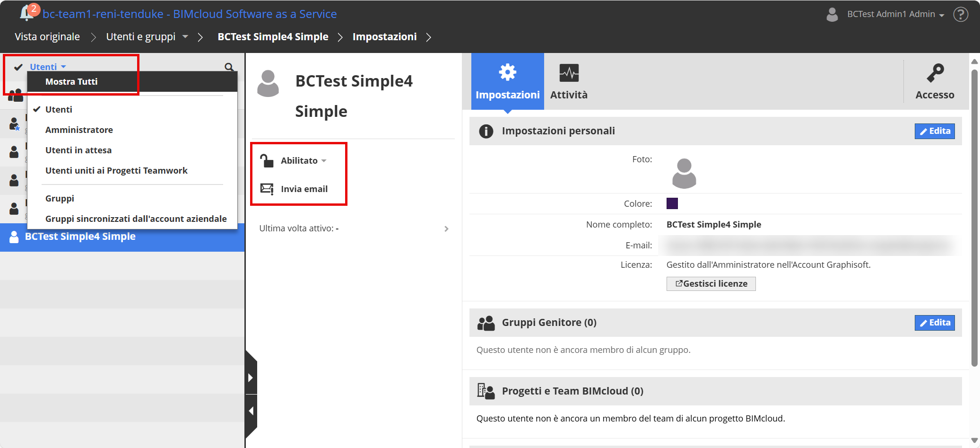Open the Attività activity monitor tab
980x448 pixels.
569,81
